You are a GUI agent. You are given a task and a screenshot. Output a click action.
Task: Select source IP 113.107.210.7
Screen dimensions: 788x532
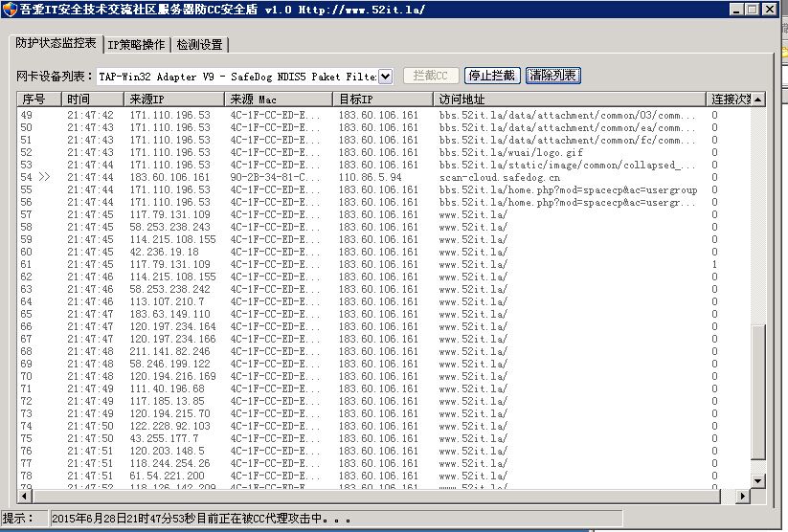(x=167, y=302)
